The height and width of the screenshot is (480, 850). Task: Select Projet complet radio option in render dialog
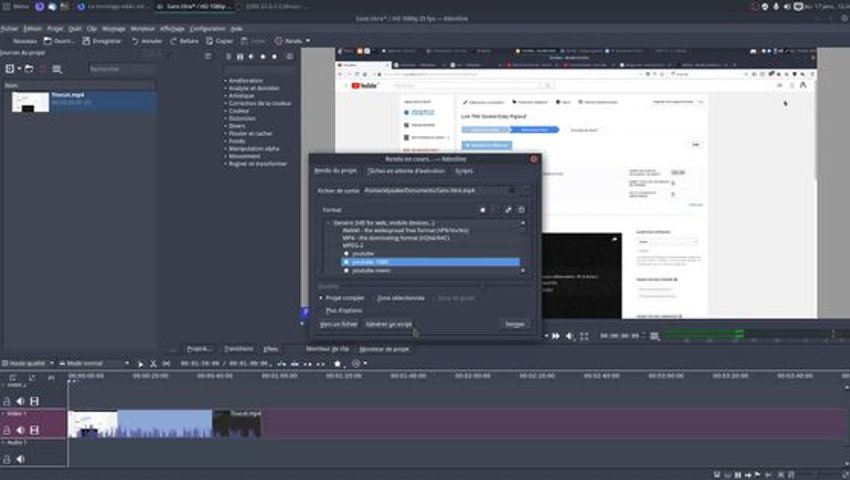coord(342,298)
